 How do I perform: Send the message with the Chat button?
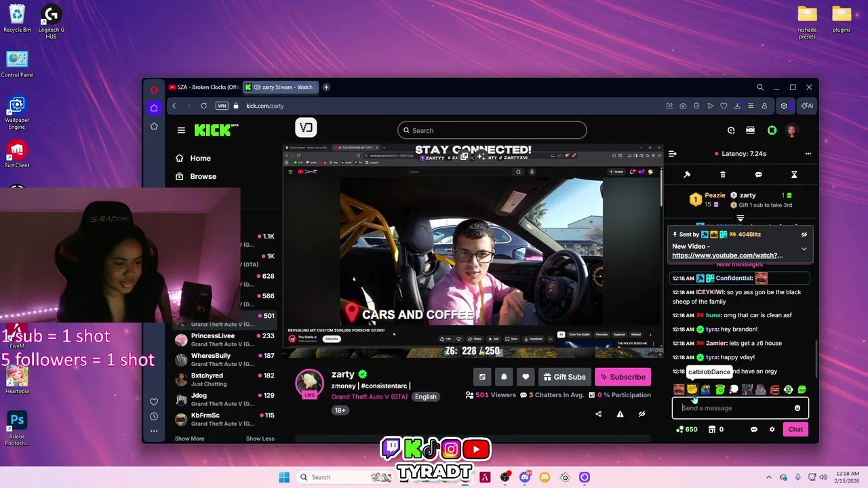pyautogui.click(x=795, y=429)
